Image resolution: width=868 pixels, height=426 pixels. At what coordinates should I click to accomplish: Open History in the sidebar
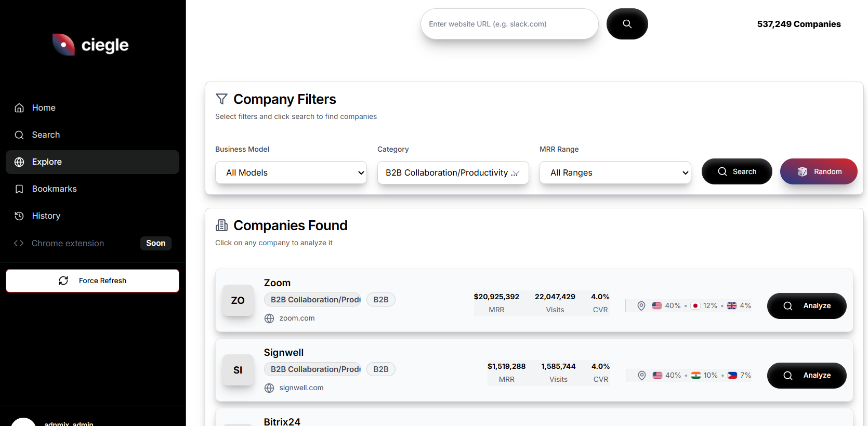click(46, 216)
